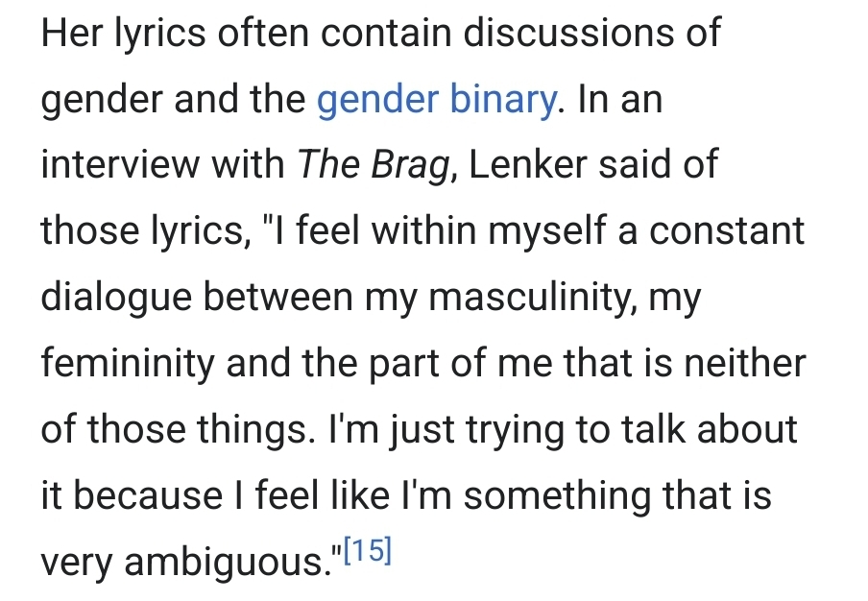This screenshot has height=601, width=868.
Task: Click the word things
Action: click(x=256, y=430)
